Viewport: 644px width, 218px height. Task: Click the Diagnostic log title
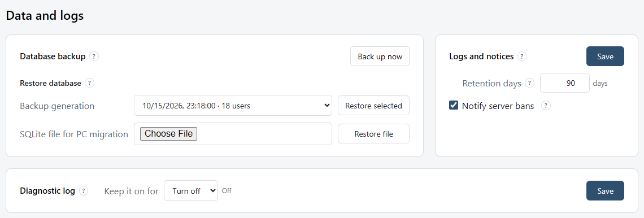tap(47, 191)
